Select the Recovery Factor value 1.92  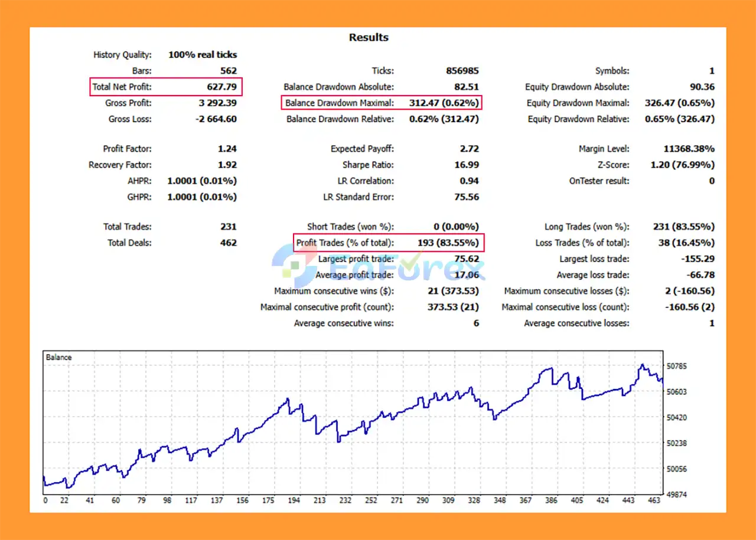227,165
